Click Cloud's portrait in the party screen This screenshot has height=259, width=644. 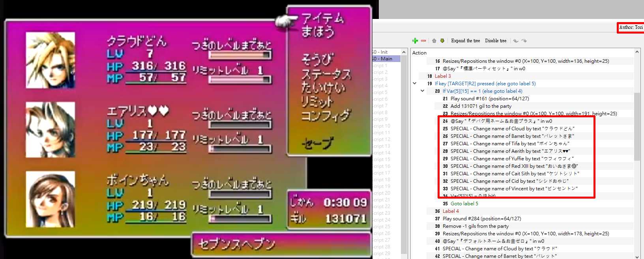[x=51, y=60]
